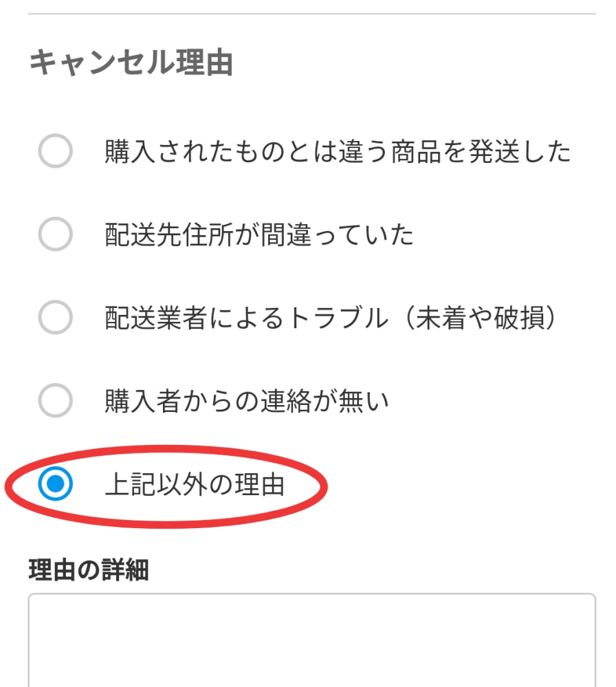Click the word 連絡 in the fourth option

coord(285,402)
